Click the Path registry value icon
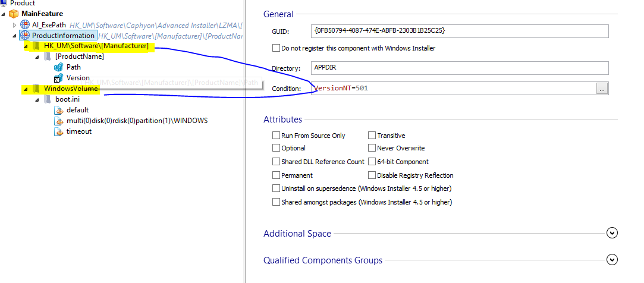Image resolution: width=644 pixels, height=283 pixels. (x=58, y=67)
